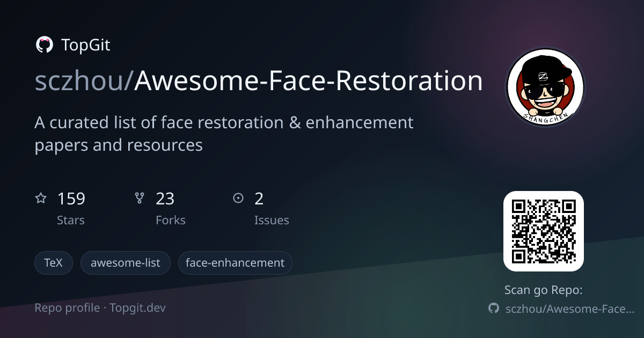
Task: Open the Shangchen cartoon avatar image
Action: click(x=545, y=87)
